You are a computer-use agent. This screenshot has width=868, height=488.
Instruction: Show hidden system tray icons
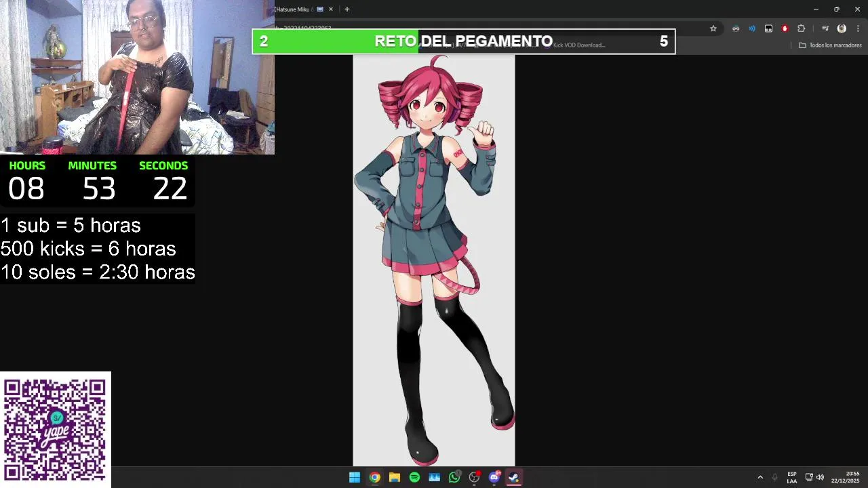tap(760, 478)
